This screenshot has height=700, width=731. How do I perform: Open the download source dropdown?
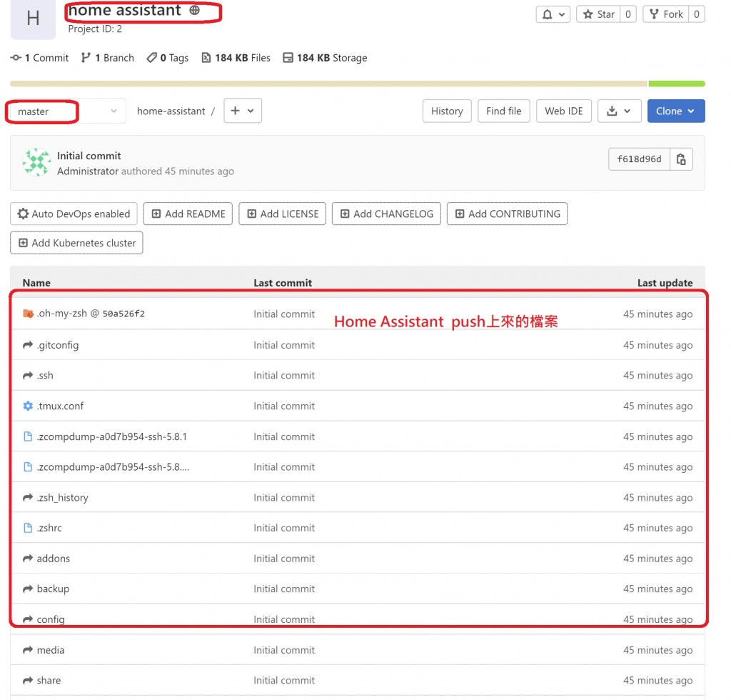619,111
